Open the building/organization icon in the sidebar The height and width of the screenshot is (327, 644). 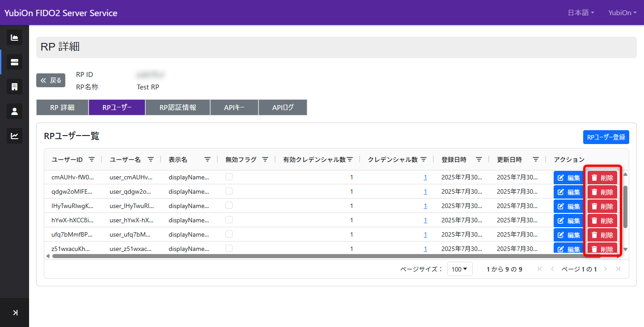[14, 86]
